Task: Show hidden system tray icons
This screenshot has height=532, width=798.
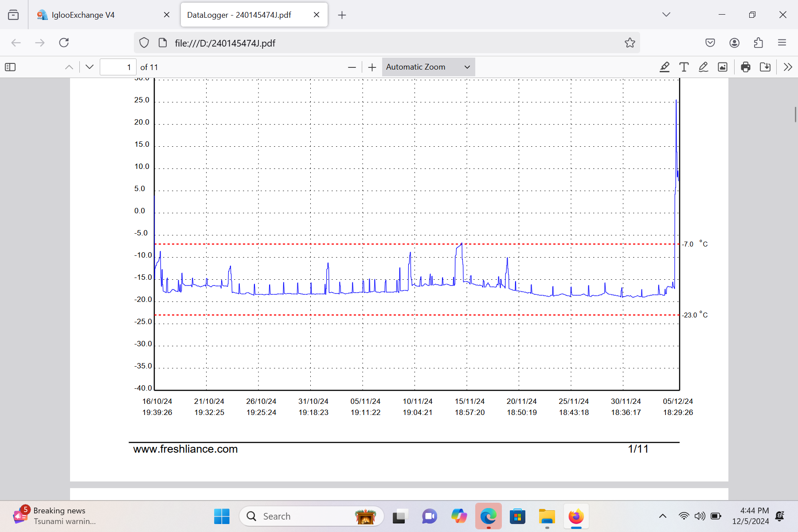Action: point(662,516)
